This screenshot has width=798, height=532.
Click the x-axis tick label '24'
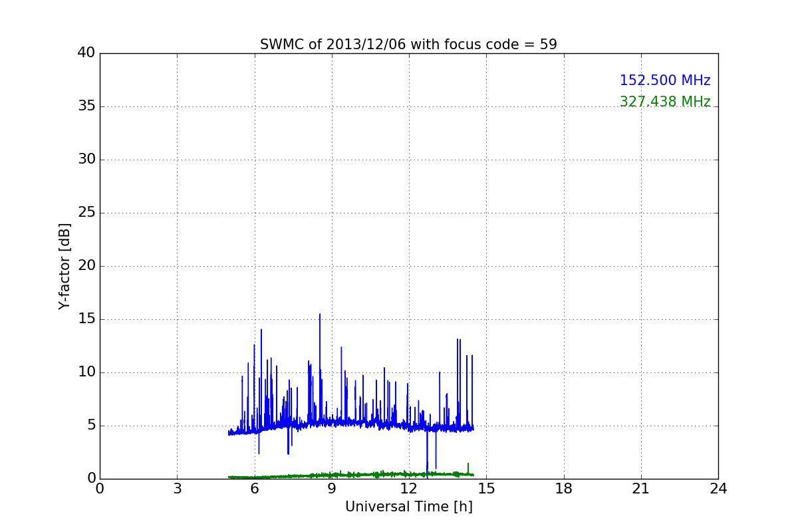[x=718, y=489]
